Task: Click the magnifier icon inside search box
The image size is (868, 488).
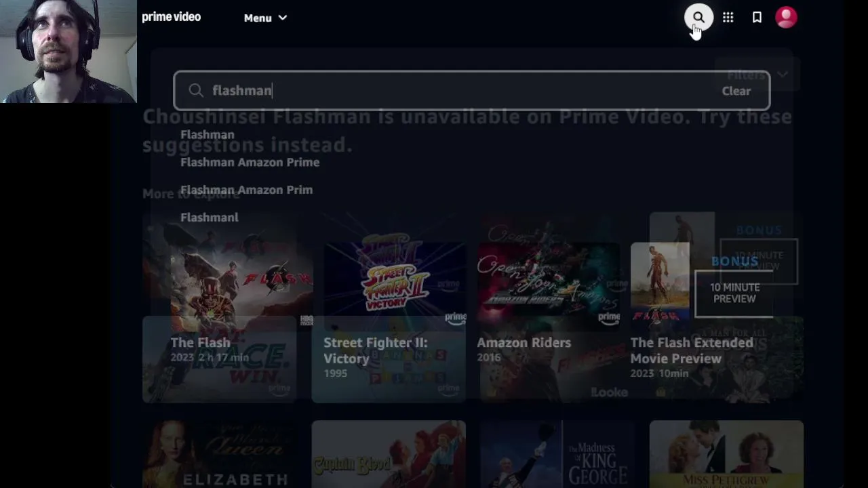Action: 196,90
